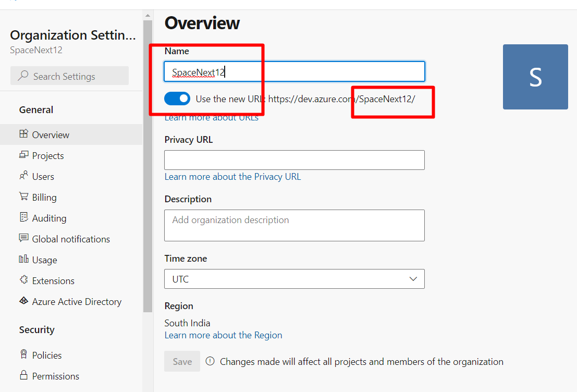This screenshot has height=392, width=577.
Task: Navigate to Extensions settings
Action: pos(71,281)
